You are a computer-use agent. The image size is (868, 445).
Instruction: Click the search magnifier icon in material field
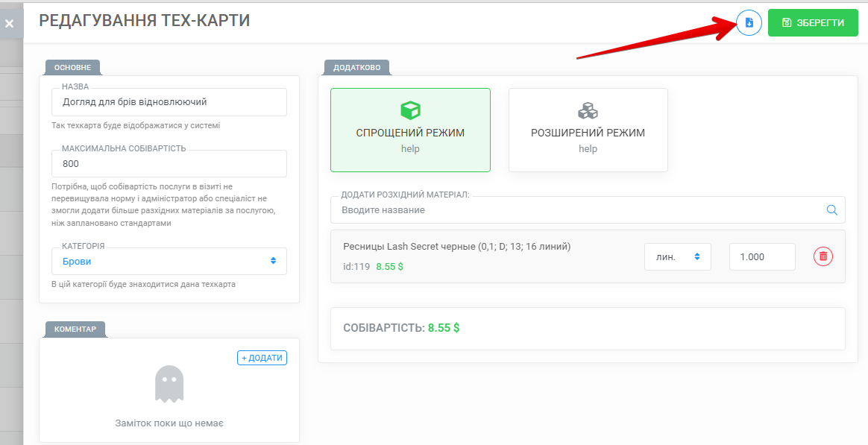tap(831, 209)
